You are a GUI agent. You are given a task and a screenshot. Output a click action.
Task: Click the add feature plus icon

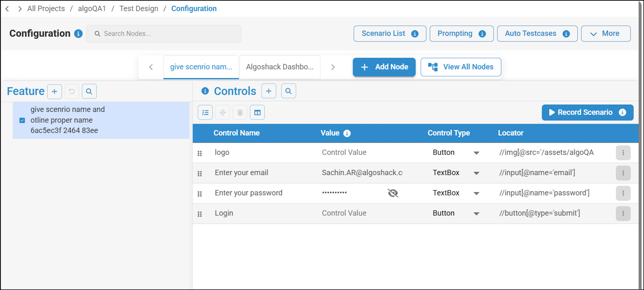tap(55, 91)
